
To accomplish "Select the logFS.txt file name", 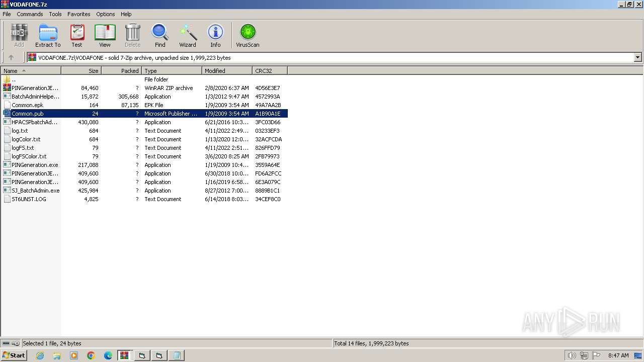I will coord(23,148).
